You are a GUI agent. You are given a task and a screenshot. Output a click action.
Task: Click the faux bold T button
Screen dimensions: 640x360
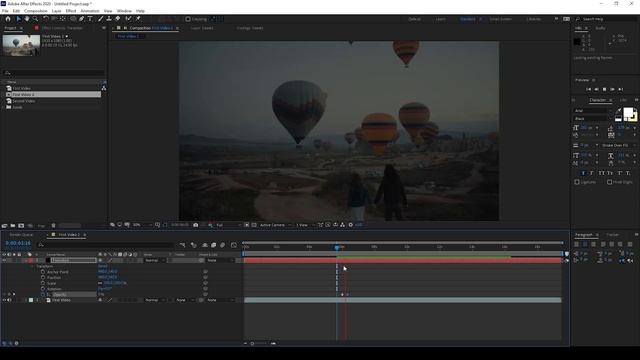pyautogui.click(x=583, y=173)
